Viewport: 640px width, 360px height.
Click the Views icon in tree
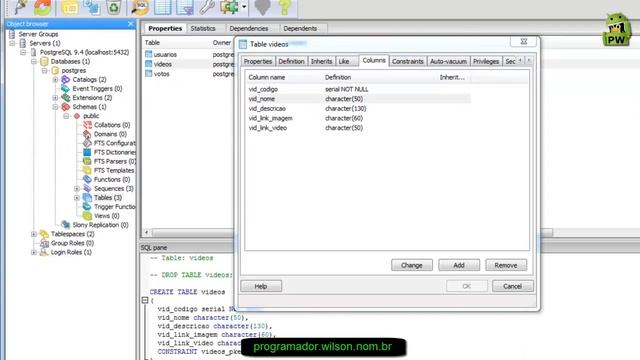click(87, 216)
